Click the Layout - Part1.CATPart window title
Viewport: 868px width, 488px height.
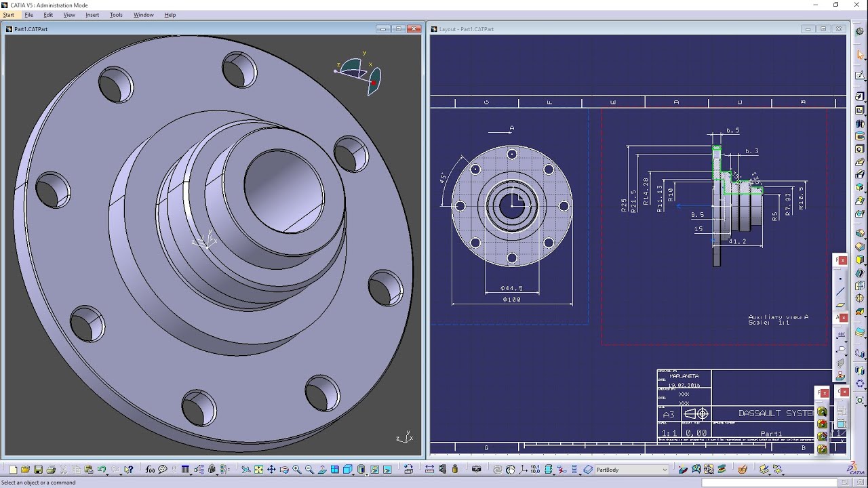point(467,29)
